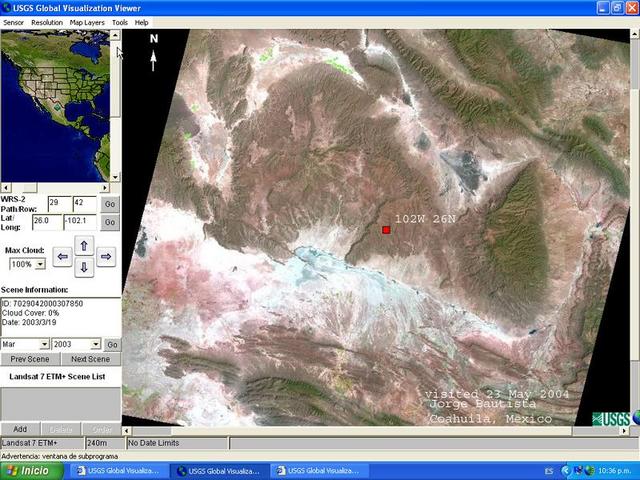Click the locator map scroll left arrow
The height and width of the screenshot is (480, 640).
click(x=6, y=188)
